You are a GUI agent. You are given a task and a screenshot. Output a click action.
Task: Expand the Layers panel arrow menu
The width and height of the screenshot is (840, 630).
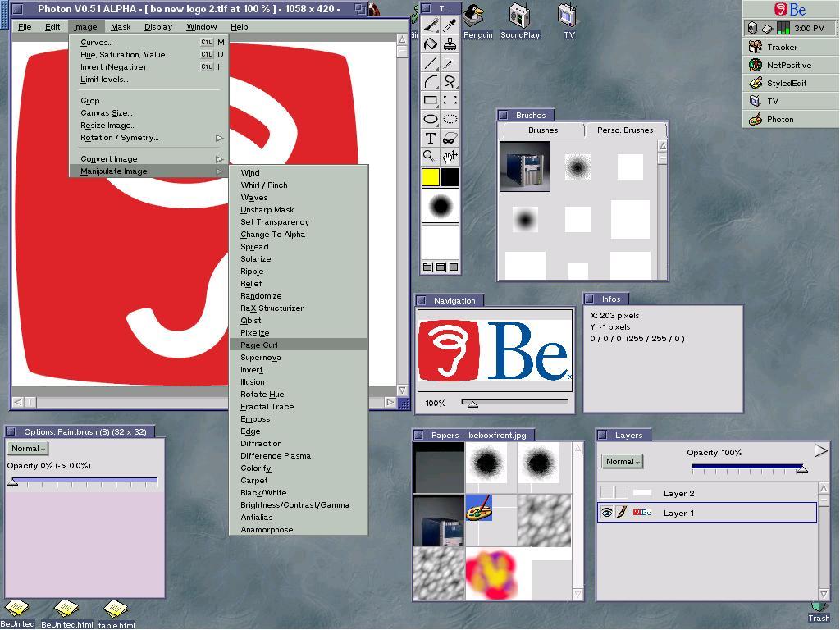pos(820,450)
